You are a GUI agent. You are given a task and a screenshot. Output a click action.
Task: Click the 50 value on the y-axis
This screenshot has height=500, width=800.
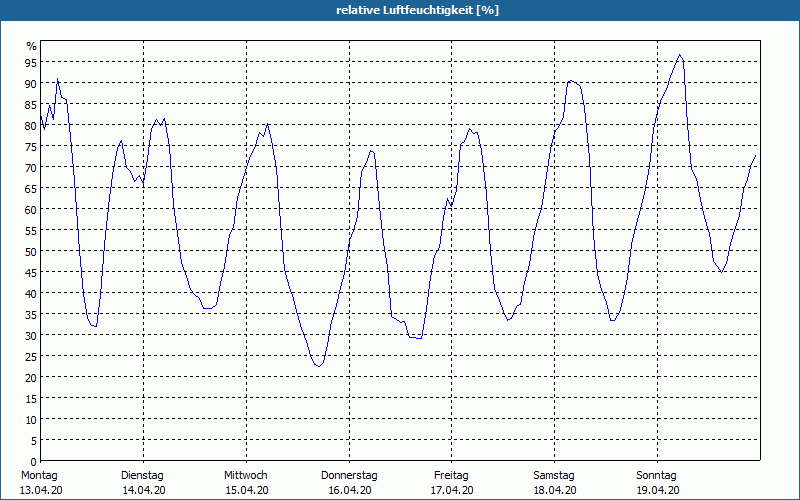[31, 252]
